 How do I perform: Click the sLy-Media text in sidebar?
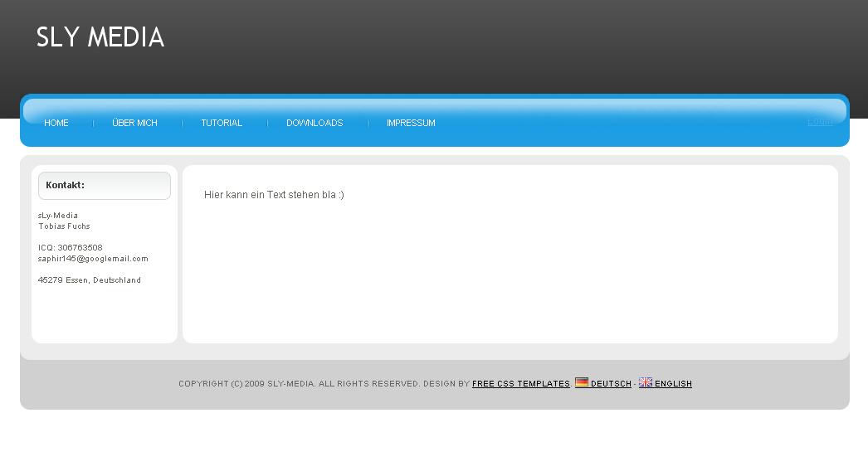coord(58,216)
